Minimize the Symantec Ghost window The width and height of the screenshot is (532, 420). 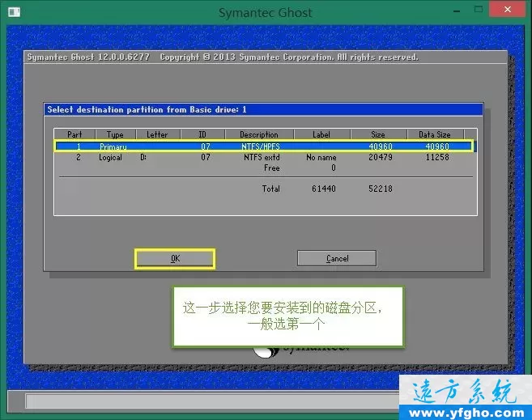click(457, 11)
